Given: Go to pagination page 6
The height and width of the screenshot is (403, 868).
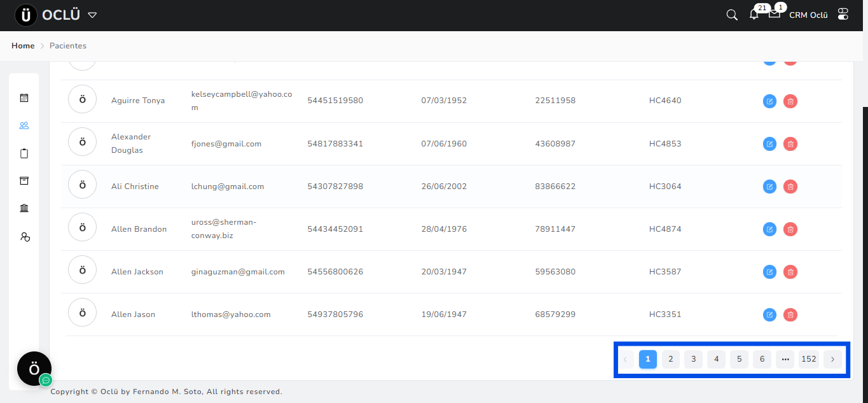Looking at the screenshot, I should coord(762,359).
